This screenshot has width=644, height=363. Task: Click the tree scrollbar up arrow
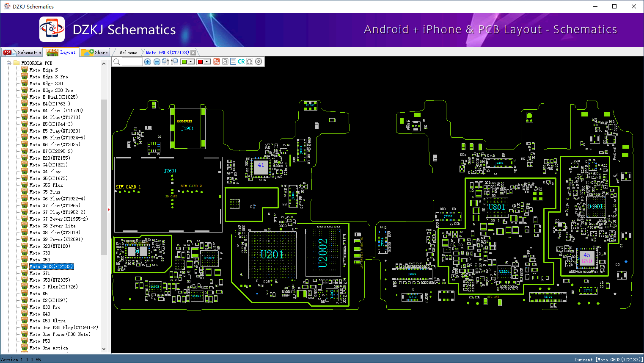(104, 64)
